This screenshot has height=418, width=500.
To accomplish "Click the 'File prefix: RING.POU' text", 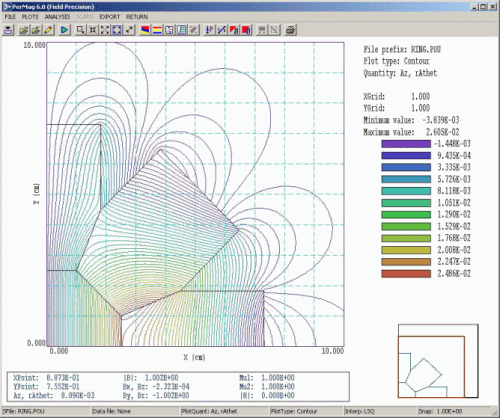I will point(402,50).
